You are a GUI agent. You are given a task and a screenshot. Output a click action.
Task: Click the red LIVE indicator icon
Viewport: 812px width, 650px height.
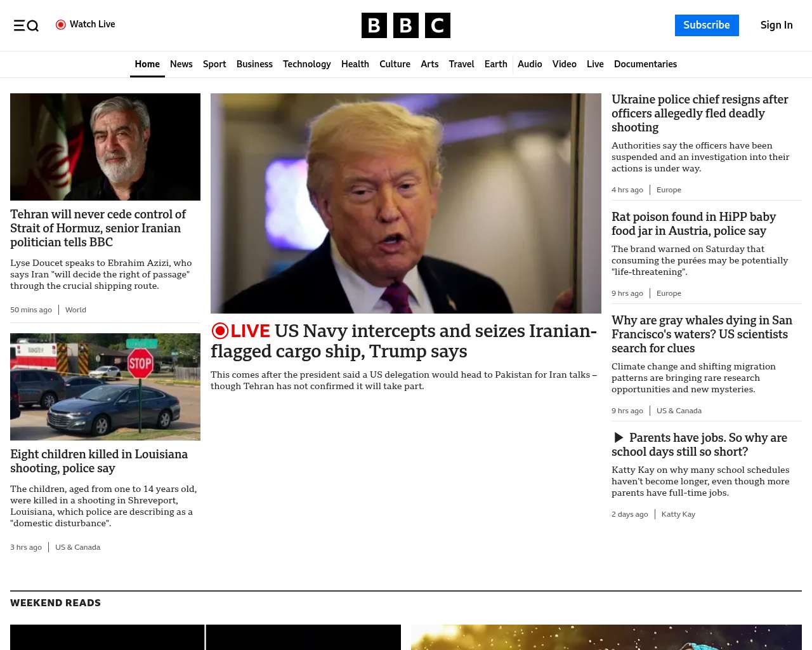click(x=220, y=331)
